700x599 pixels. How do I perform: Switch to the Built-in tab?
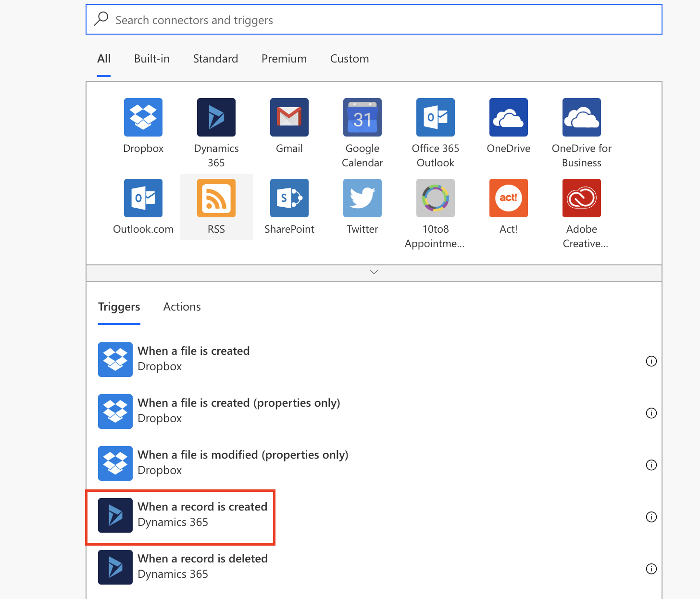point(152,59)
